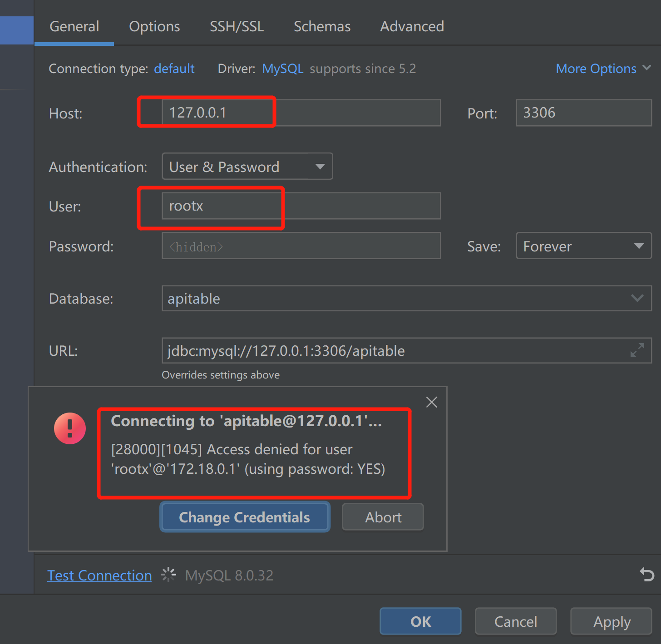Select the Advanced tab
The height and width of the screenshot is (644, 661).
click(x=411, y=26)
